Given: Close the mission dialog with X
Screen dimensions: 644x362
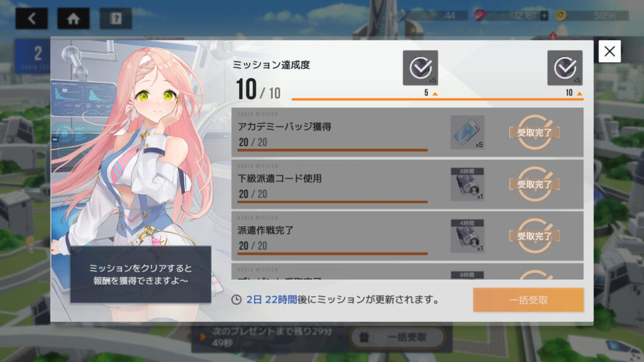Looking at the screenshot, I should click(609, 52).
